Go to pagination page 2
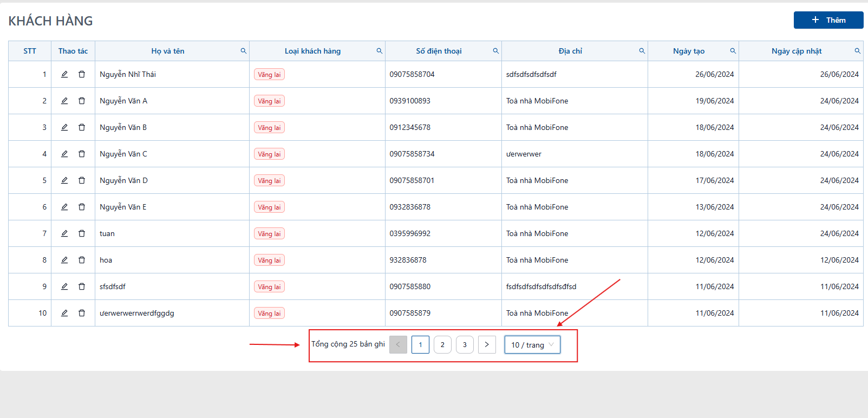The image size is (868, 418). pyautogui.click(x=442, y=345)
